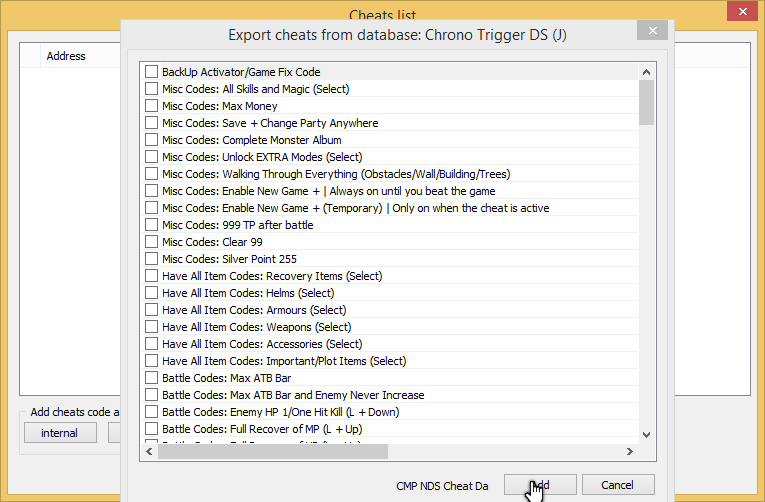Check BackUp Activator/Game Fix Code

click(x=151, y=72)
